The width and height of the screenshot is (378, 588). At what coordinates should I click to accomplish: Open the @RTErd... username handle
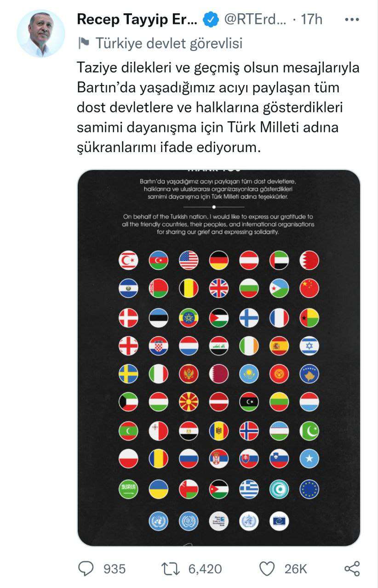click(256, 19)
